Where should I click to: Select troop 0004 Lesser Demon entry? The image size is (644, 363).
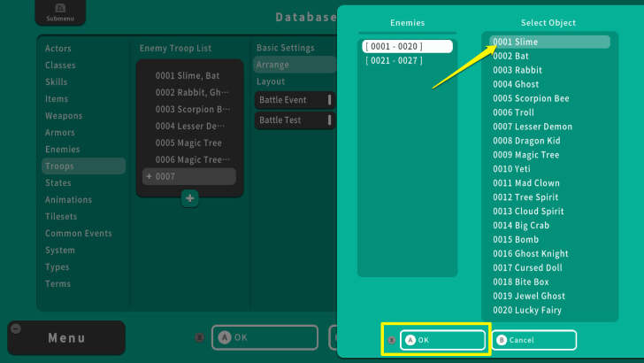(189, 127)
